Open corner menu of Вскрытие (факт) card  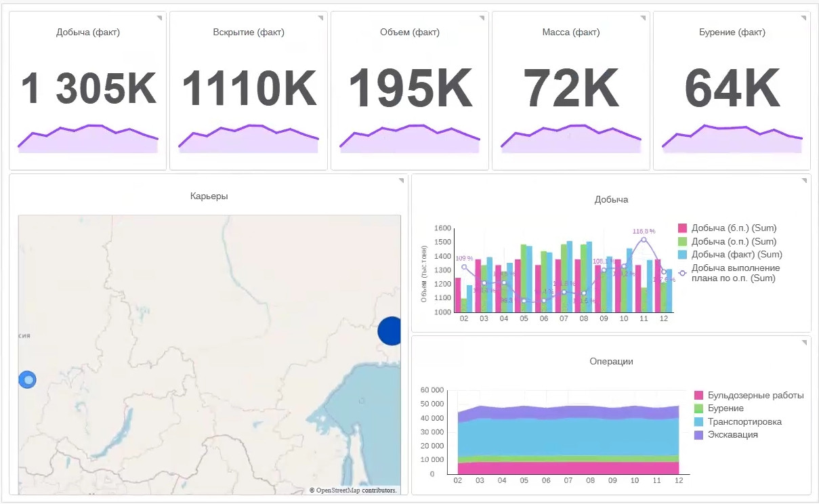321,18
